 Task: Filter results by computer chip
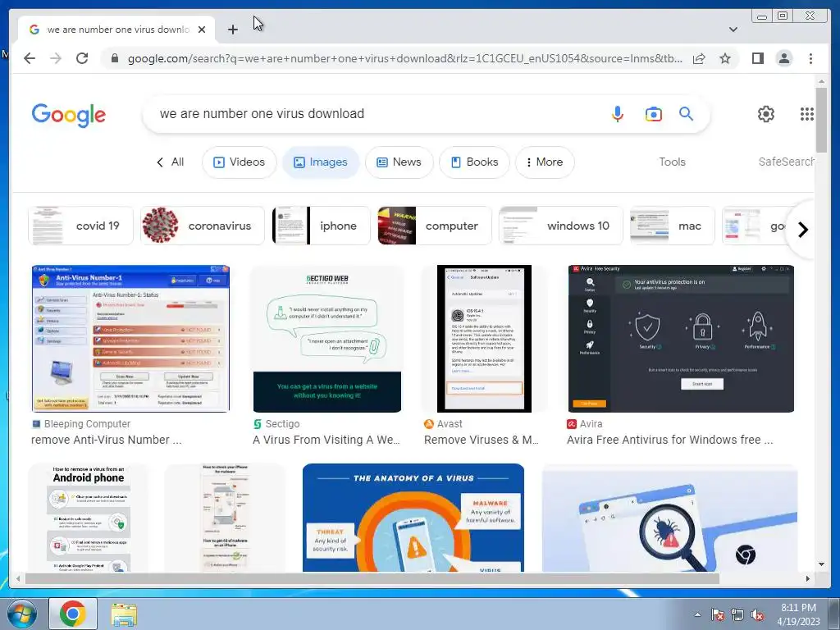pyautogui.click(x=435, y=226)
